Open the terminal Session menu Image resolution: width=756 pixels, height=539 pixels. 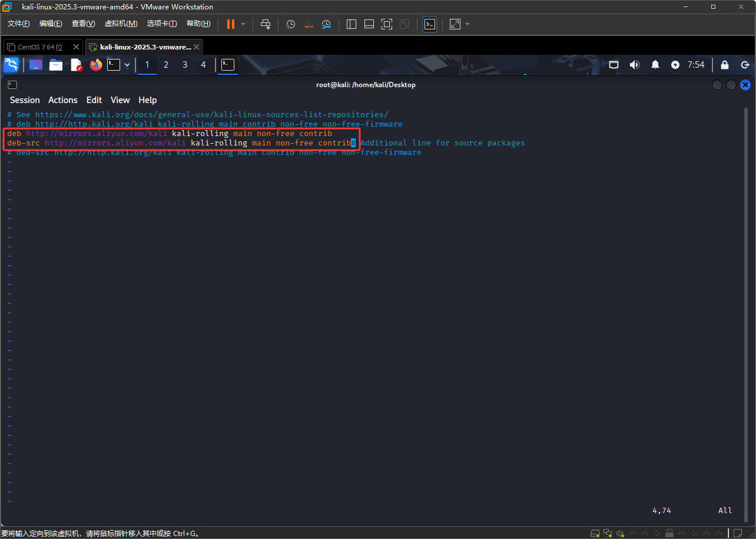pos(25,100)
